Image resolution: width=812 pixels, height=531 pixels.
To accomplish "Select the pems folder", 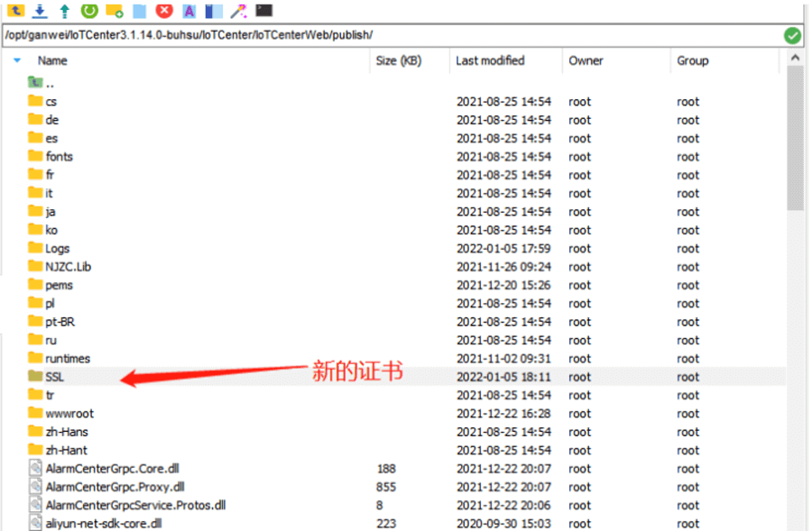I will coord(59,285).
